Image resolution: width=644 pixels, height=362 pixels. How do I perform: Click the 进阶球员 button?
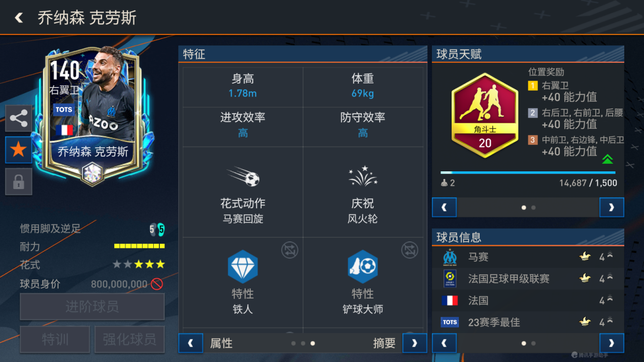click(x=92, y=306)
